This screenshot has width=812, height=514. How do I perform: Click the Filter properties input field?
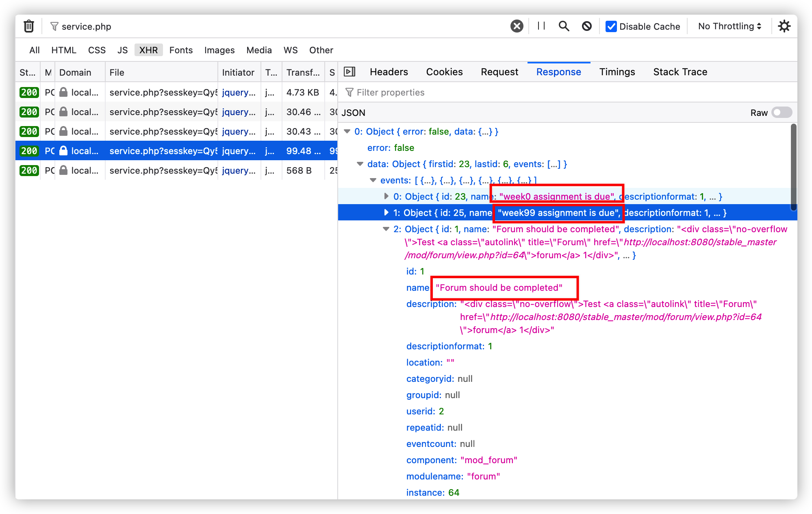[x=567, y=92]
